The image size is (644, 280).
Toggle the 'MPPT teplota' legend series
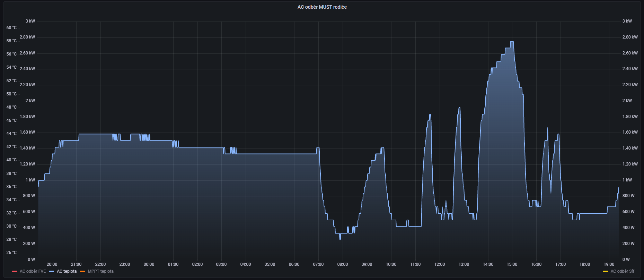(x=100, y=271)
